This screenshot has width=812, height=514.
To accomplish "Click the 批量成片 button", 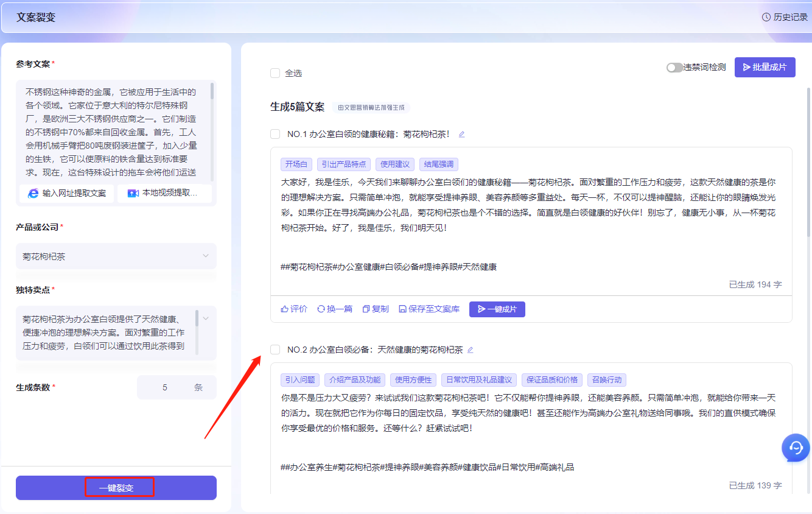I will 765,67.
